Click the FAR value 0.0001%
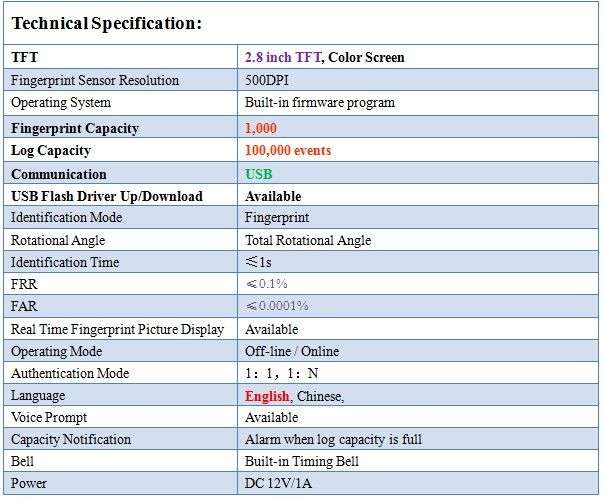The width and height of the screenshot is (604, 498). click(277, 306)
